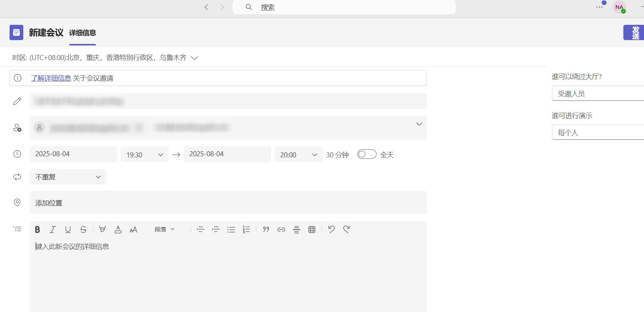644x312 pixels.
Task: Open the 每个人 presenter dropdown
Action: [x=598, y=133]
